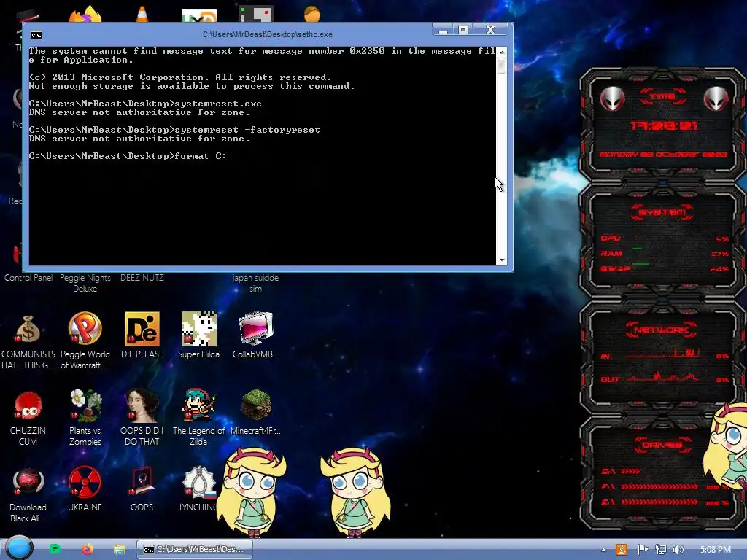Click the network OUT traffic graph
The height and width of the screenshot is (560, 747).
tap(663, 378)
